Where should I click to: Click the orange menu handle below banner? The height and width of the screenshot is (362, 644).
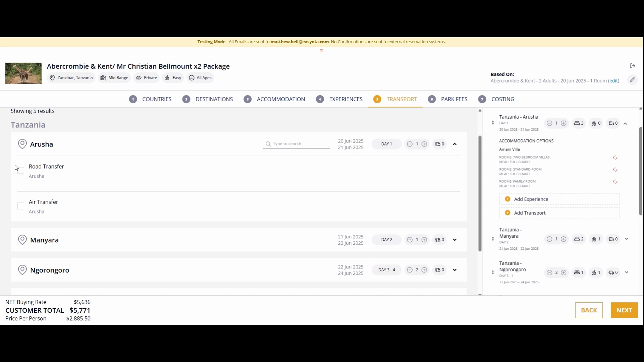tap(322, 51)
